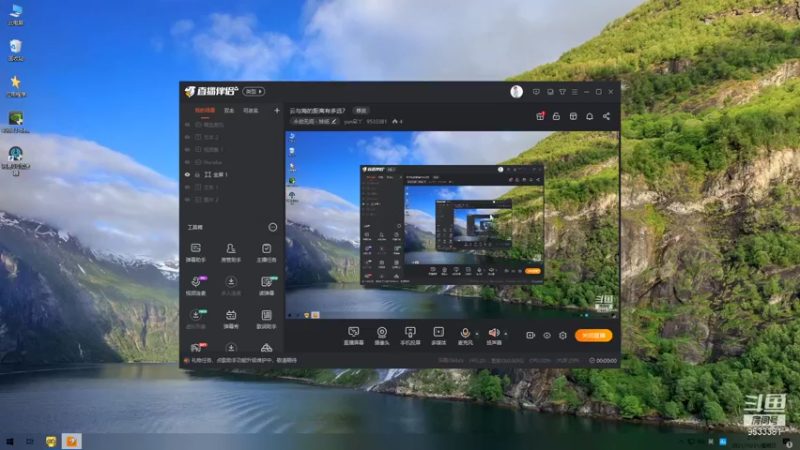Open the 视频连麦 tool

pos(195,286)
